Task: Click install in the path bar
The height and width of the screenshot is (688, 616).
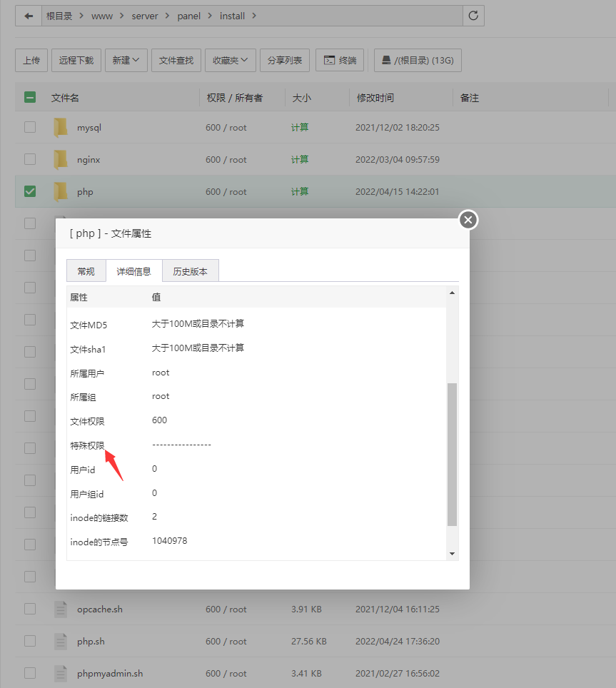Action: (232, 16)
